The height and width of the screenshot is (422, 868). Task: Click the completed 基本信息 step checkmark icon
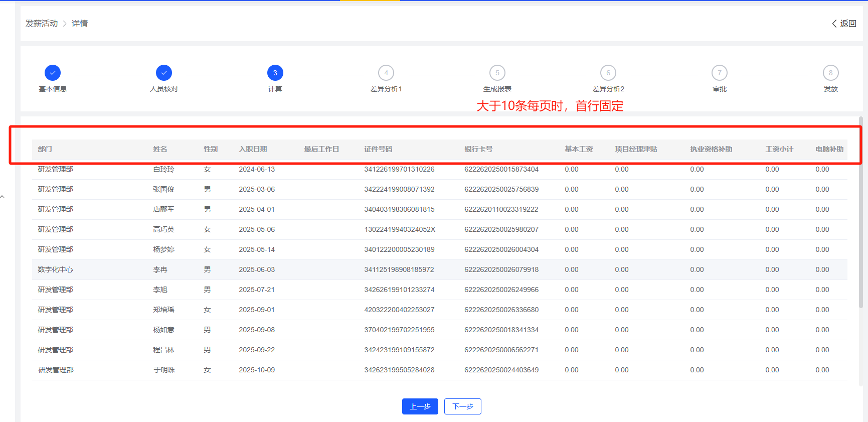(53, 73)
